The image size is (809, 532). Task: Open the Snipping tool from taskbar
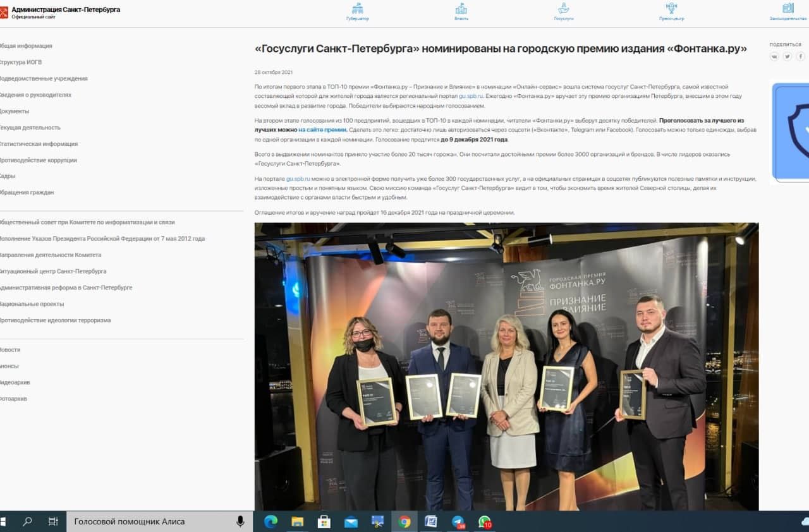[377, 521]
